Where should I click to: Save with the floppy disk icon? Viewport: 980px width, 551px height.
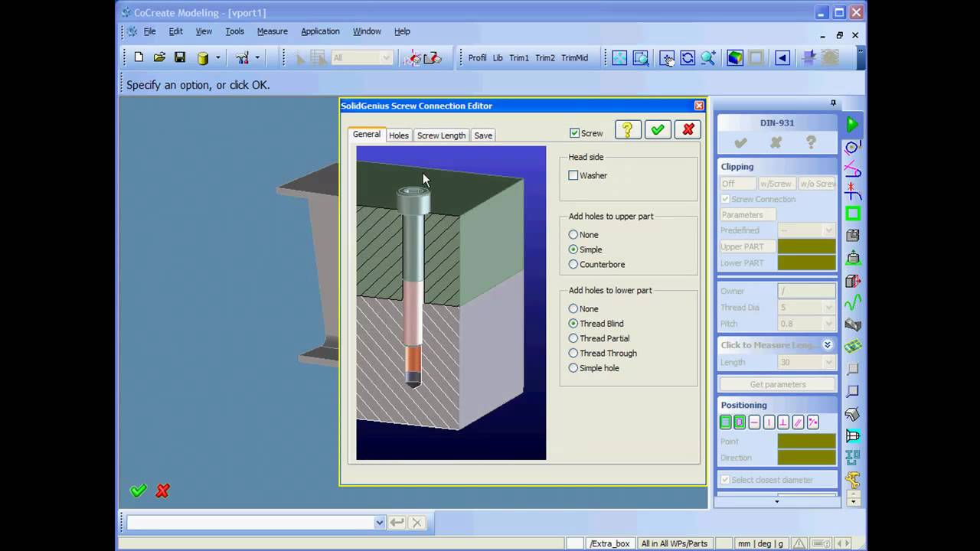tap(180, 57)
